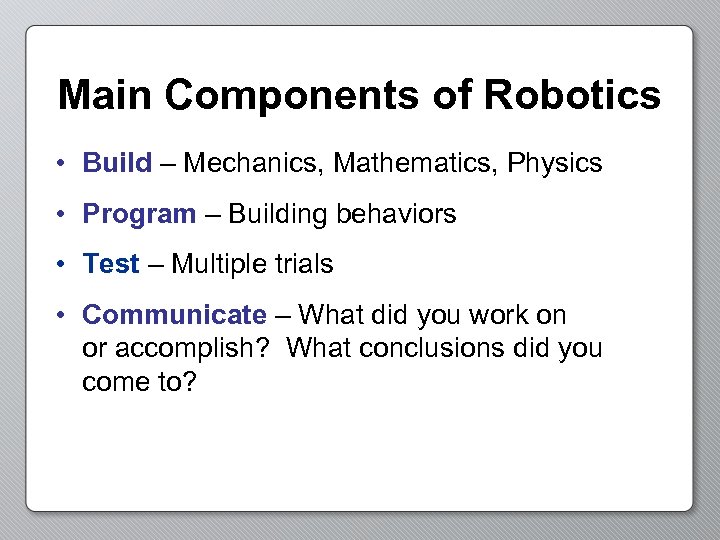This screenshot has height=540, width=720.
Task: Click the text 'Building behaviors'
Action: pyautogui.click(x=342, y=214)
